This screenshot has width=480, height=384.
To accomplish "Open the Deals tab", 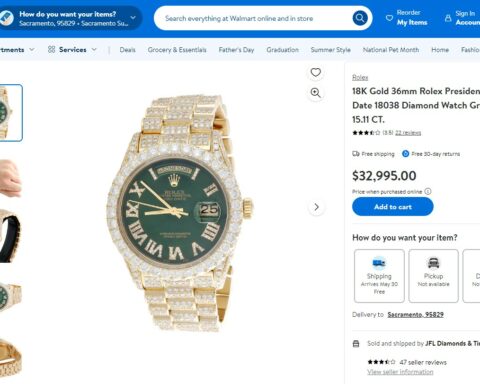I will pyautogui.click(x=127, y=50).
